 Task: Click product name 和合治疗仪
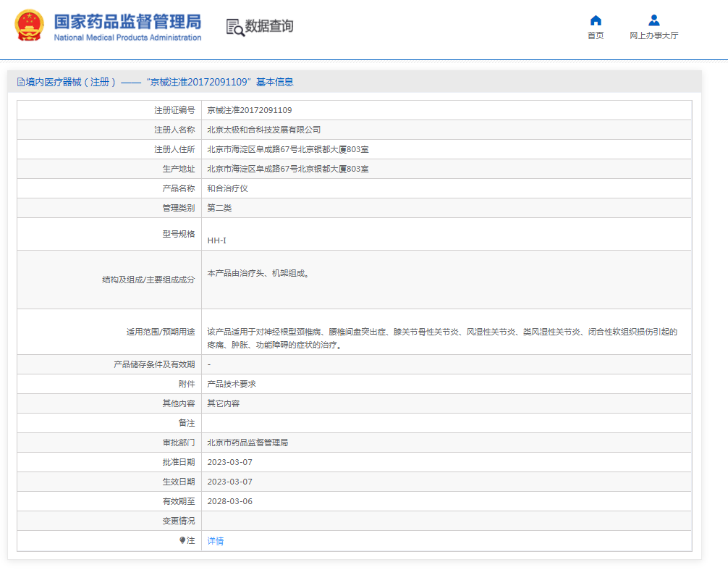[x=227, y=188]
